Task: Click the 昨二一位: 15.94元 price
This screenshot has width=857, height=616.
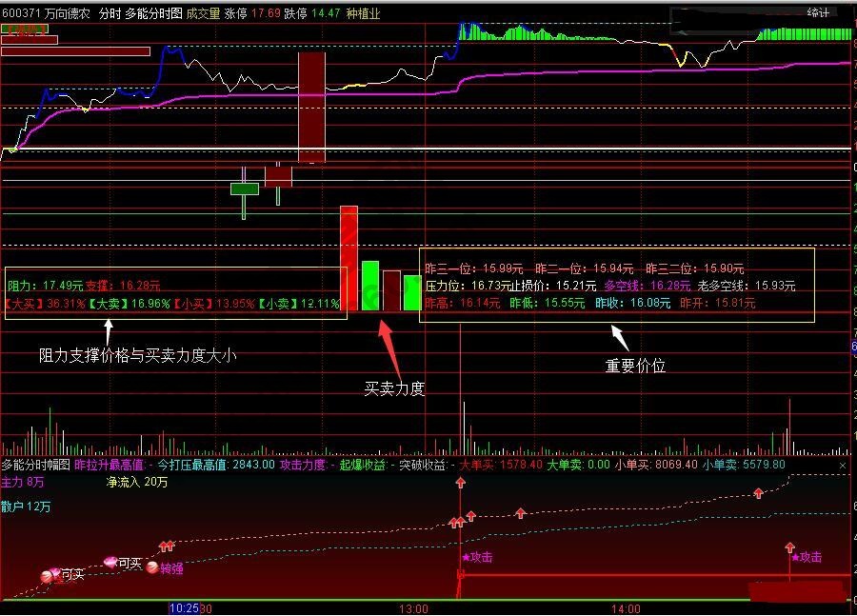Action: click(x=585, y=268)
